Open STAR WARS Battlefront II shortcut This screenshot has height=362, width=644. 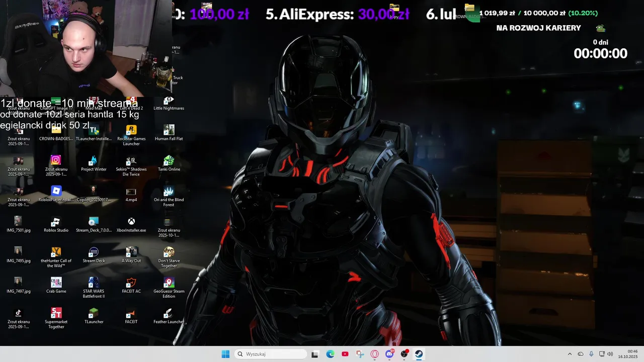click(94, 288)
